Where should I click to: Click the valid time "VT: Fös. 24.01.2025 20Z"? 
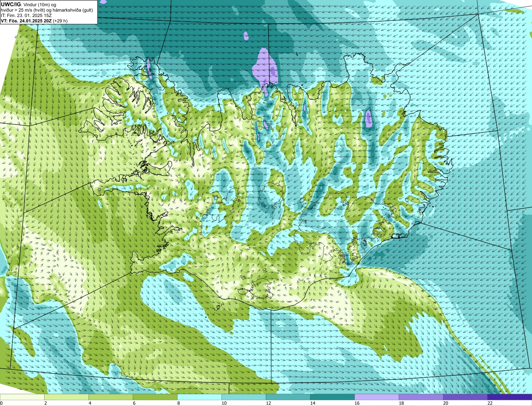26,21
